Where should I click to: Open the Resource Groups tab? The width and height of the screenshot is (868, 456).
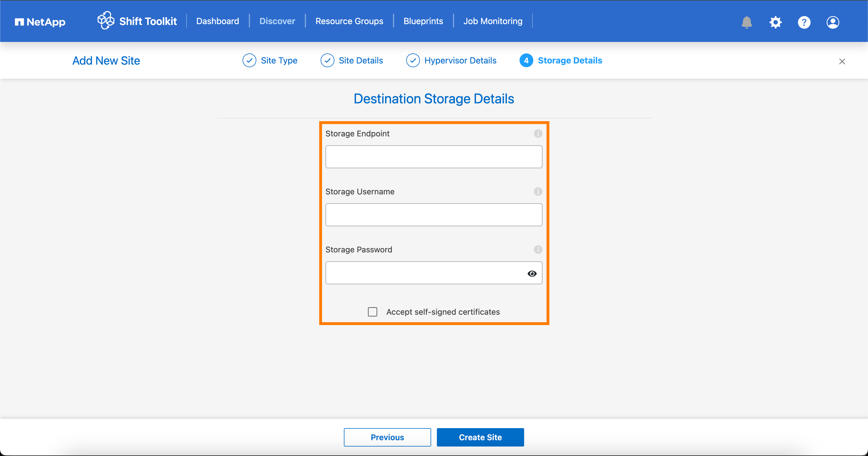349,21
